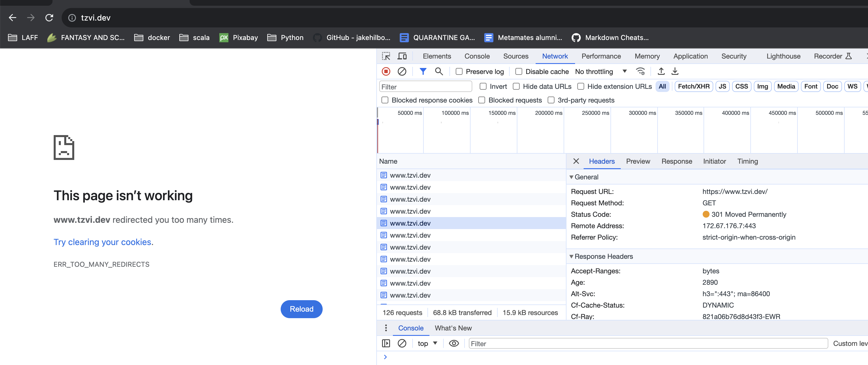868x365 pixels.
Task: Switch to the Elements tab
Action: click(437, 56)
